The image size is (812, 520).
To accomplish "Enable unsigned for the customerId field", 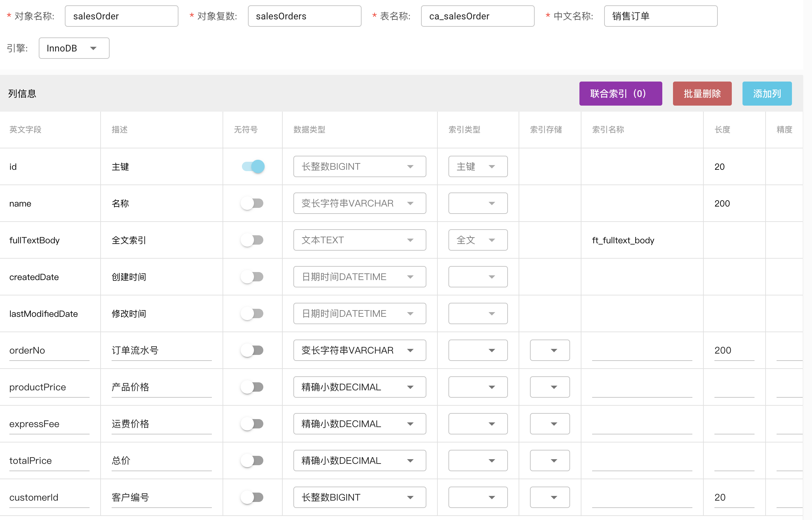I will (252, 497).
